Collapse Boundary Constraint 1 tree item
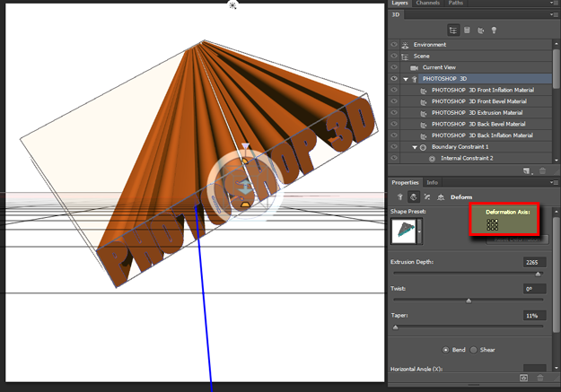Screen dimensions: 561x392 (x=415, y=146)
